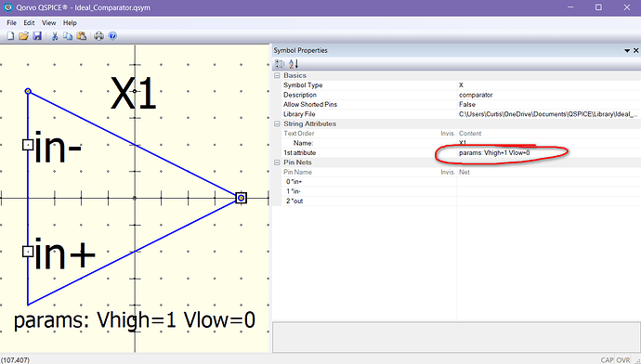Edit the 1st attribute params field
641x364 pixels.
(549, 153)
